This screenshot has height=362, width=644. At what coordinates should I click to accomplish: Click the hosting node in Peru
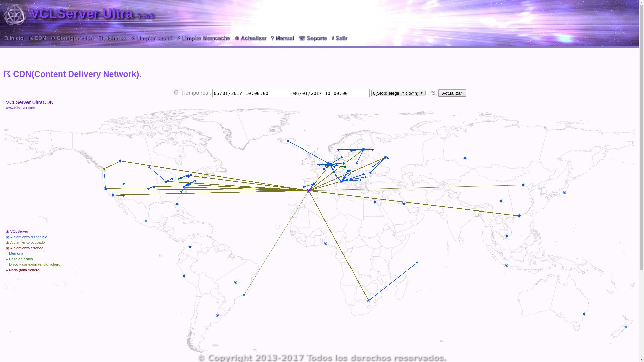click(185, 276)
